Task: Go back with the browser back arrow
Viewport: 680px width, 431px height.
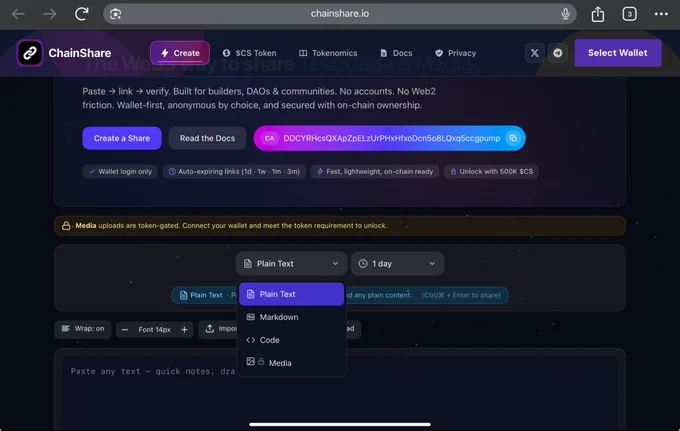Action: [x=18, y=14]
